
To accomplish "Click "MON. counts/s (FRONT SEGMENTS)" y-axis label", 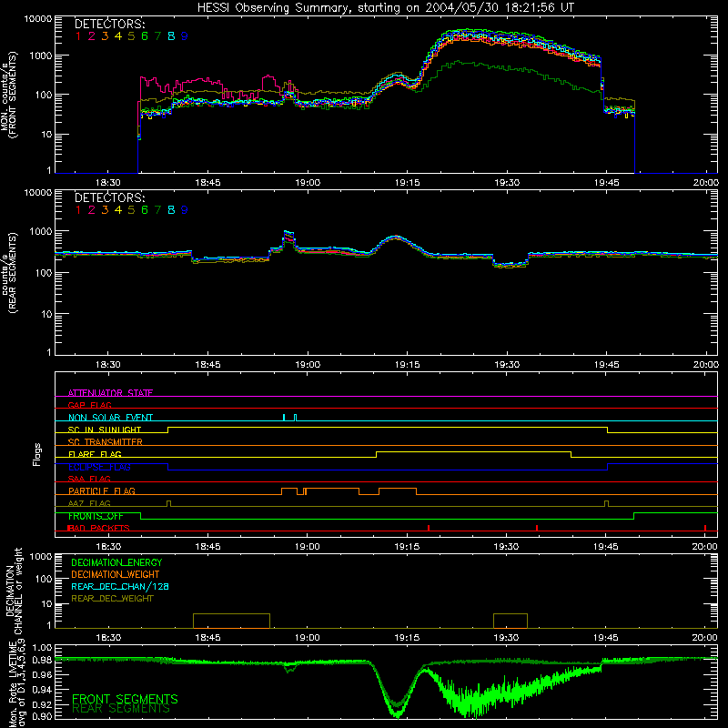I will pos(9,95).
